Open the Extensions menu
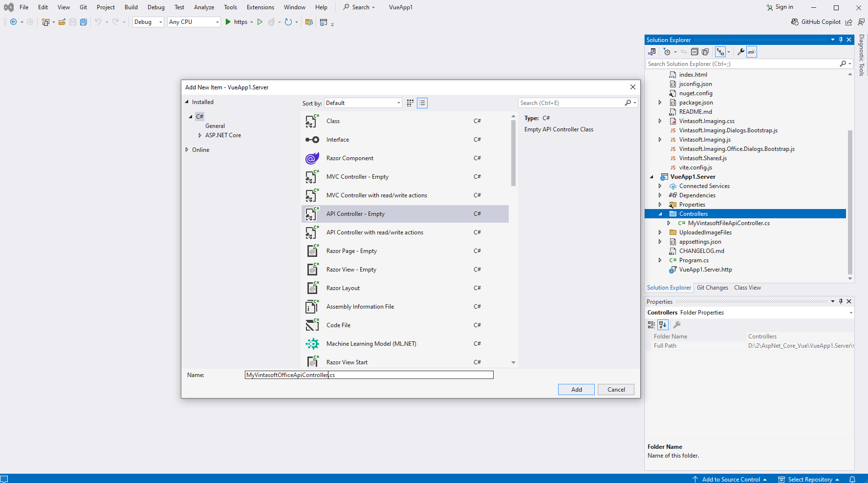 click(x=260, y=7)
